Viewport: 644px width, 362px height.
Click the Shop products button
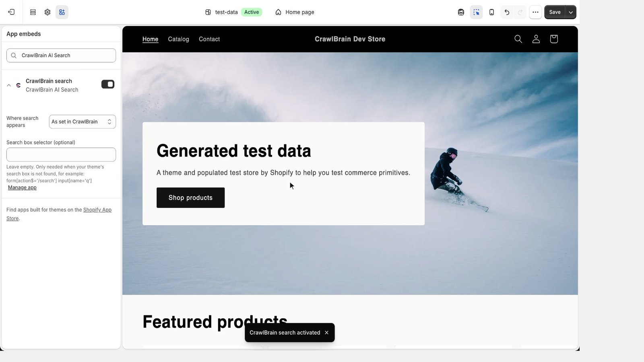click(190, 197)
